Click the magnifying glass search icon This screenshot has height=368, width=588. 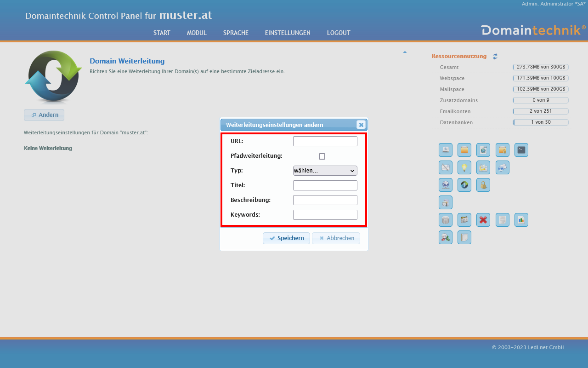point(446,237)
